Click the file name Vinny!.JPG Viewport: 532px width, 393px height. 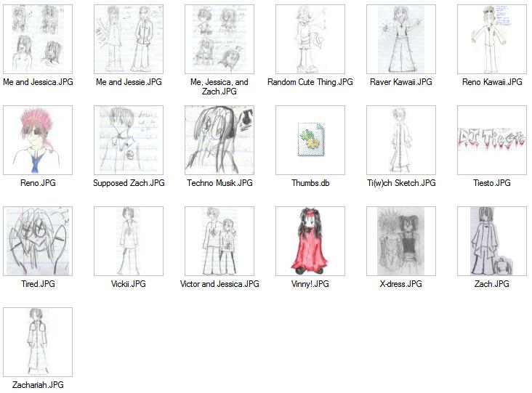(x=310, y=284)
